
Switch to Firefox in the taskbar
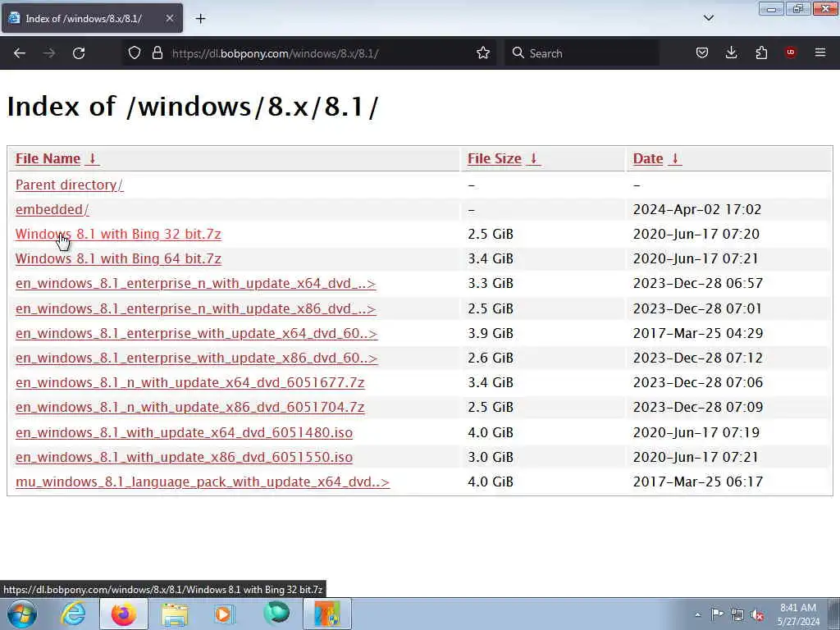point(123,614)
